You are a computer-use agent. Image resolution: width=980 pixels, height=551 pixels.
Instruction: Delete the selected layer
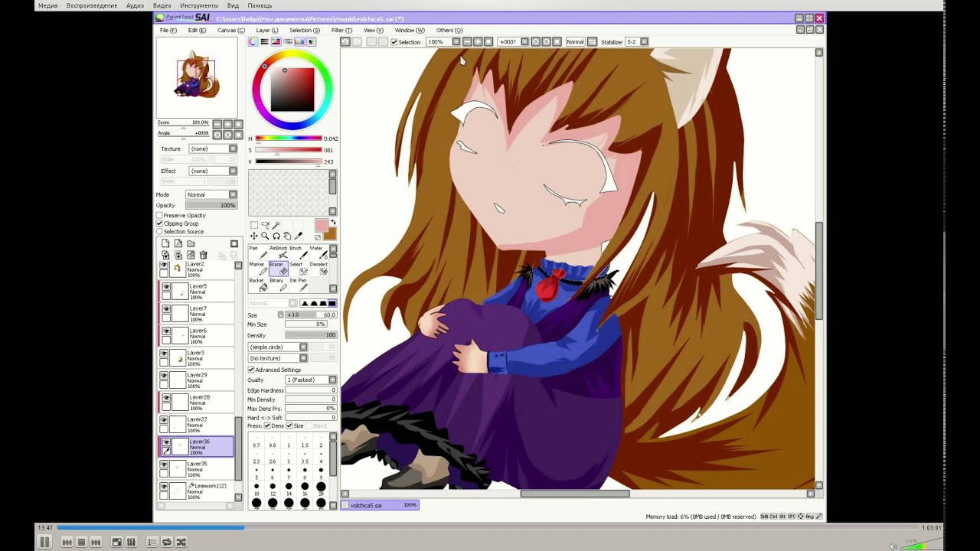click(203, 255)
